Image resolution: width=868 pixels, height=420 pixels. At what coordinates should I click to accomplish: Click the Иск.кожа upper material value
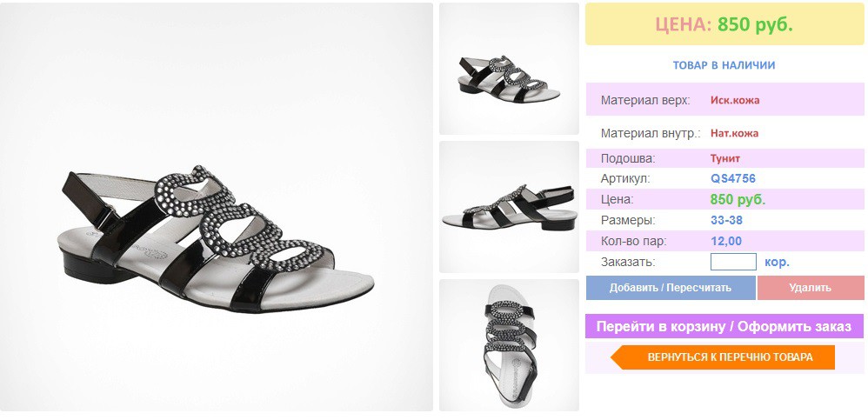735,100
